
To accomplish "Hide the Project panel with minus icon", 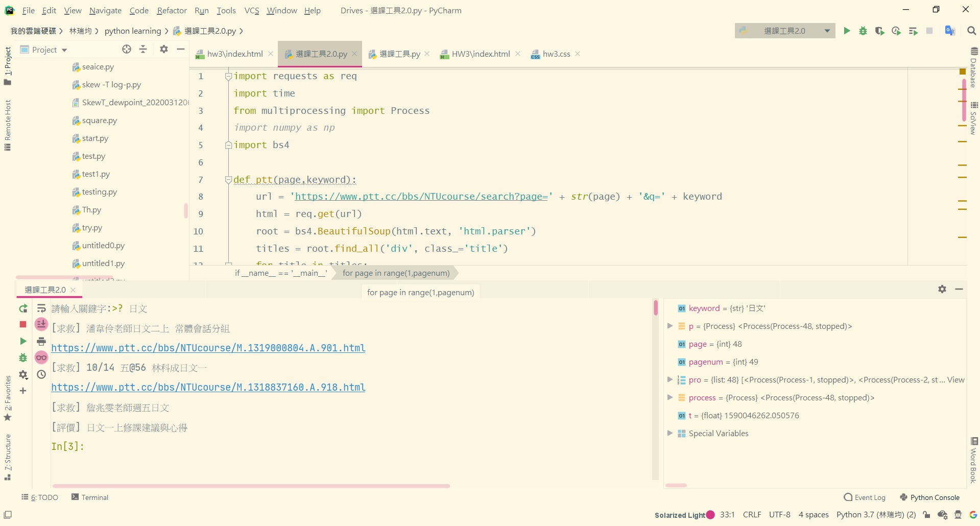I will click(x=181, y=49).
